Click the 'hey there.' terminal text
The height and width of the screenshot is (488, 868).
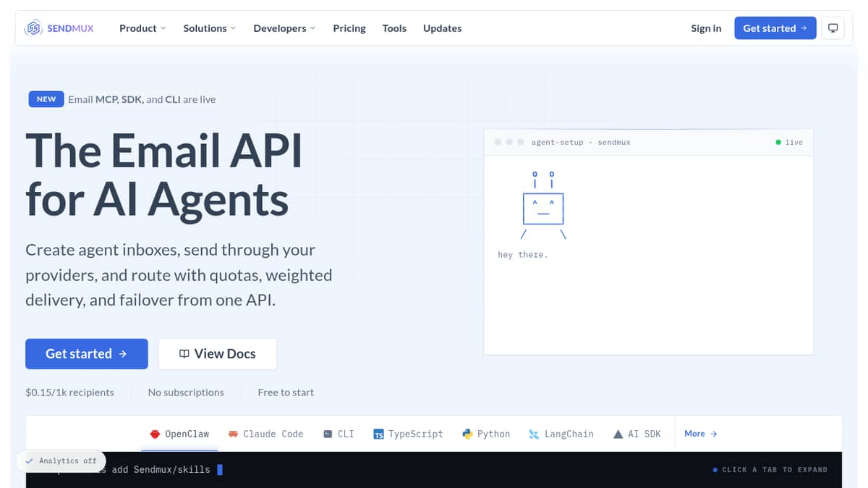point(523,255)
